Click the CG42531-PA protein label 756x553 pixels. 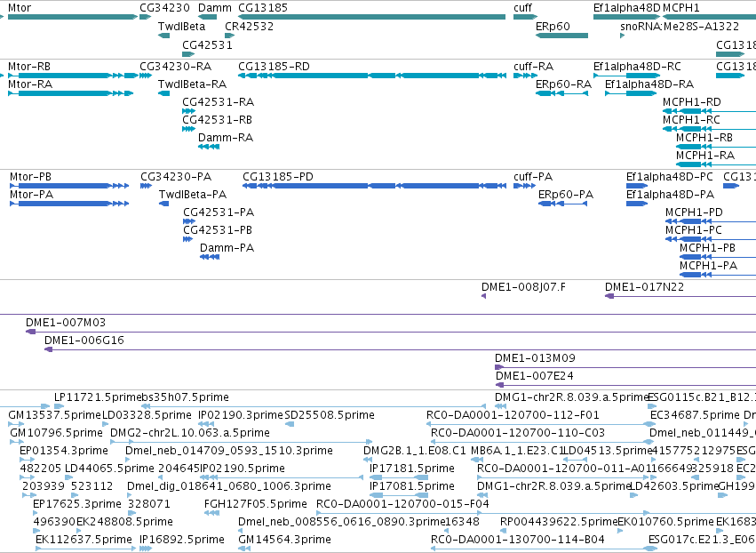point(219,212)
